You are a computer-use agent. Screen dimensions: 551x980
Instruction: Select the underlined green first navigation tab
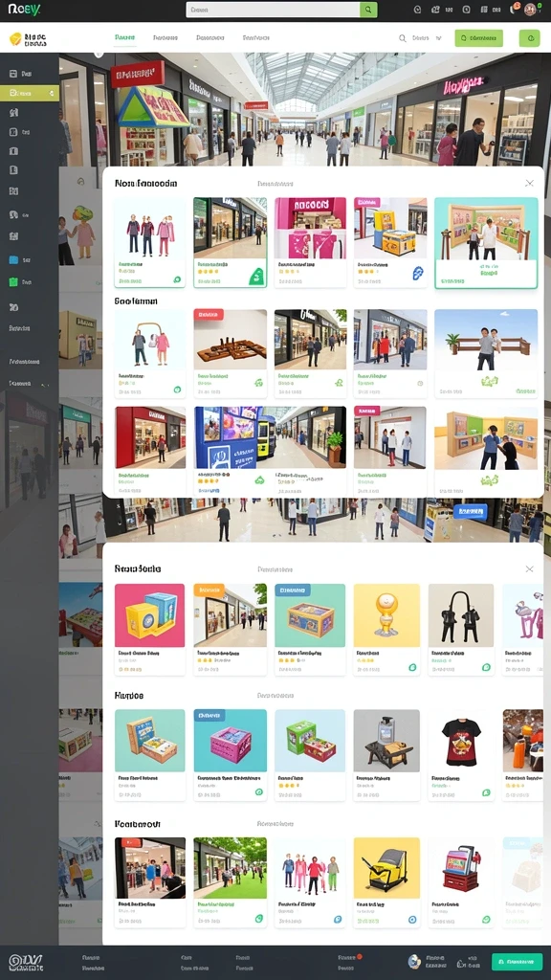[125, 38]
